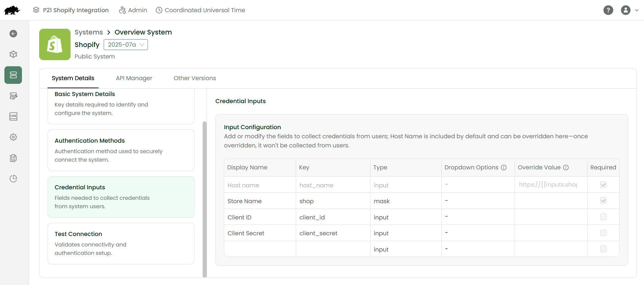The image size is (644, 285).
Task: Enable Required checkbox for Client Secret
Action: [603, 233]
